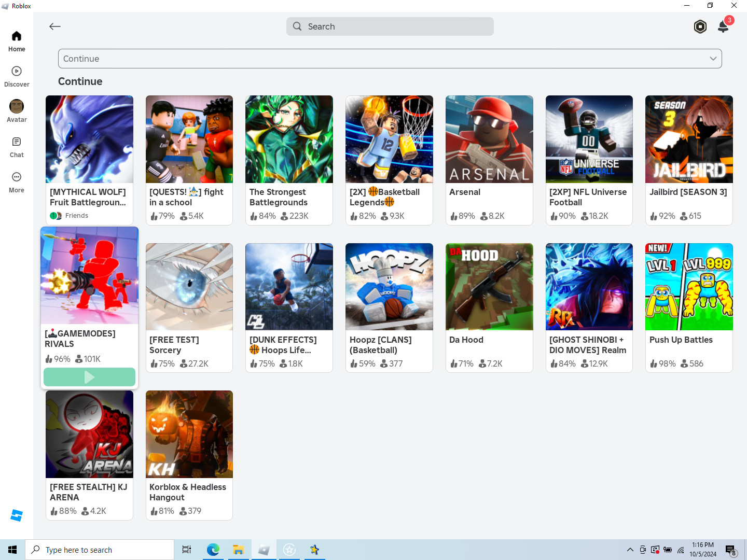Go to Home in the sidebar
The height and width of the screenshot is (560, 747).
coord(17,41)
